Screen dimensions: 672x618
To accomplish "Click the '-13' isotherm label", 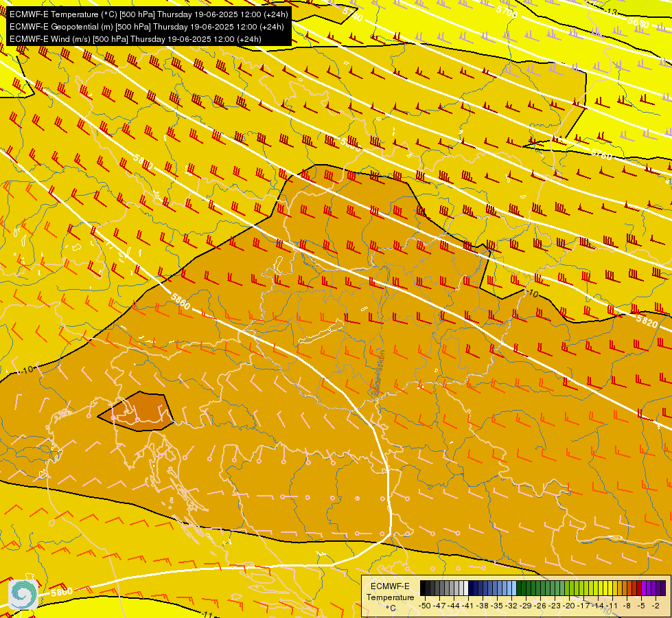I will 612,12.
